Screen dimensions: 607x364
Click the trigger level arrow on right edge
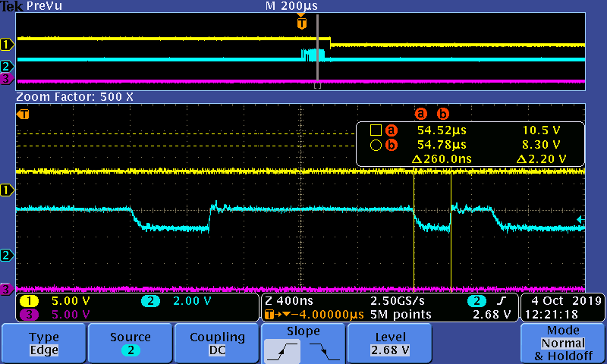580,220
